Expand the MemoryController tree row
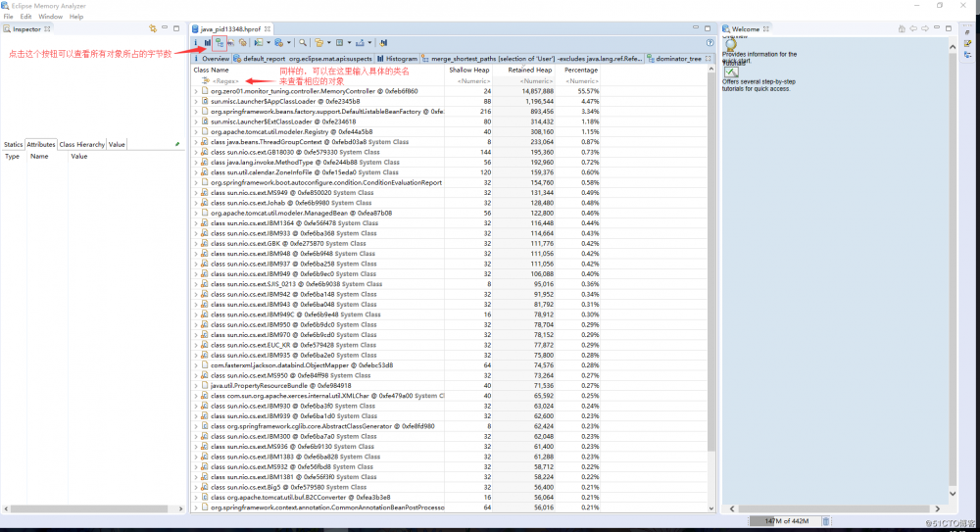 [196, 91]
